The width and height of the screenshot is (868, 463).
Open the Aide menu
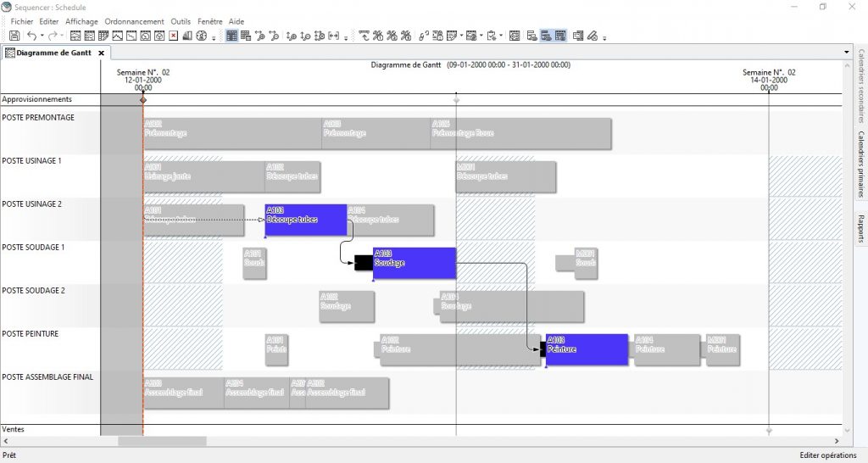tap(236, 21)
